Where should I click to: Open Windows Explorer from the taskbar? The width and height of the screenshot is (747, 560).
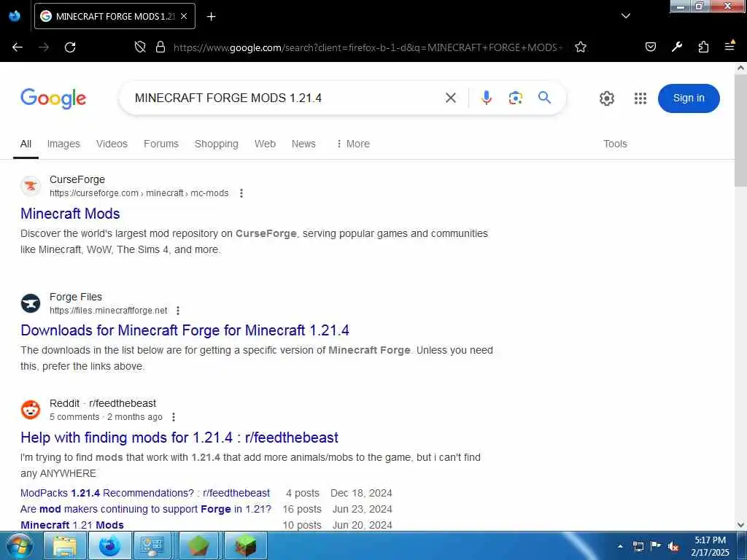coord(64,546)
